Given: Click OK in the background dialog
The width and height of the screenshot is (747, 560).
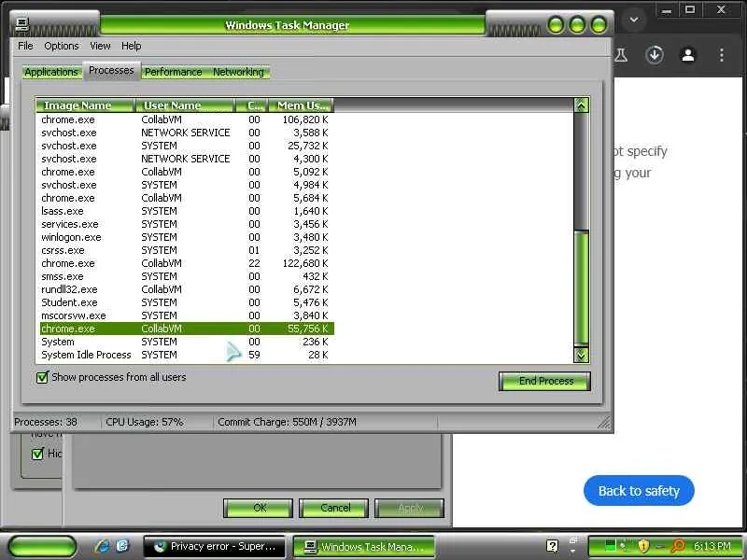Looking at the screenshot, I should (258, 508).
